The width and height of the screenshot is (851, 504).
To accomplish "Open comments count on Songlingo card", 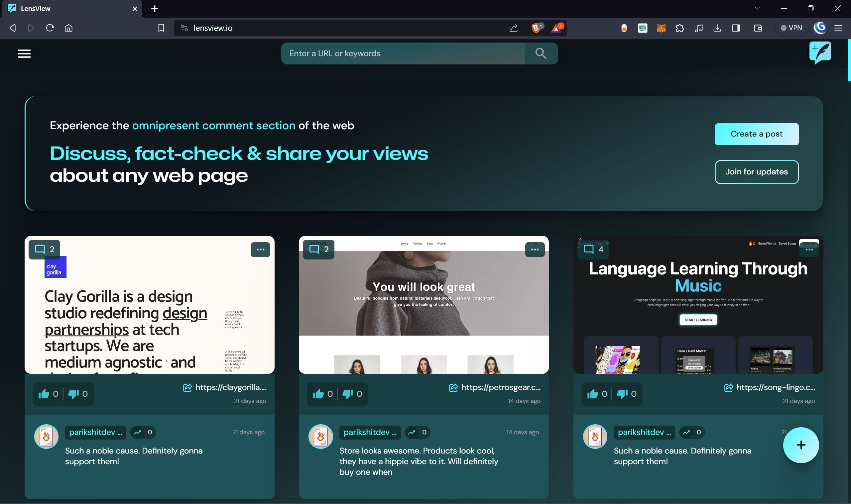I will [x=593, y=249].
